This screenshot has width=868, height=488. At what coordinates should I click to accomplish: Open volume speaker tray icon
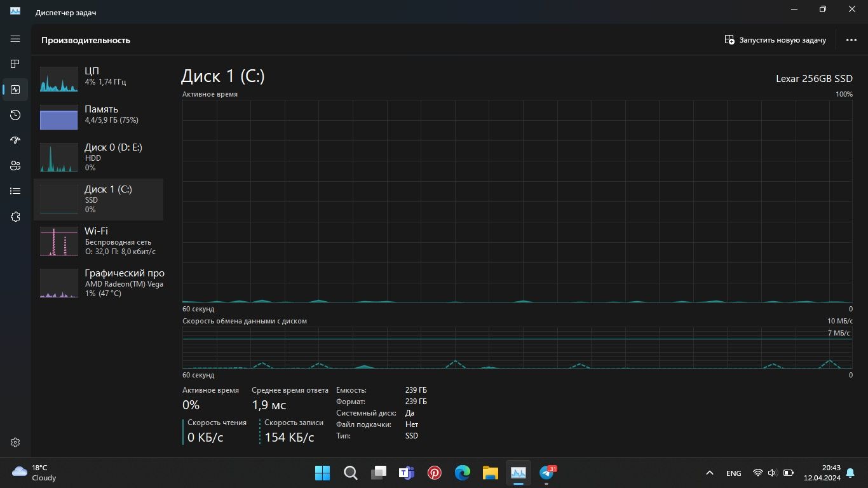pos(772,473)
